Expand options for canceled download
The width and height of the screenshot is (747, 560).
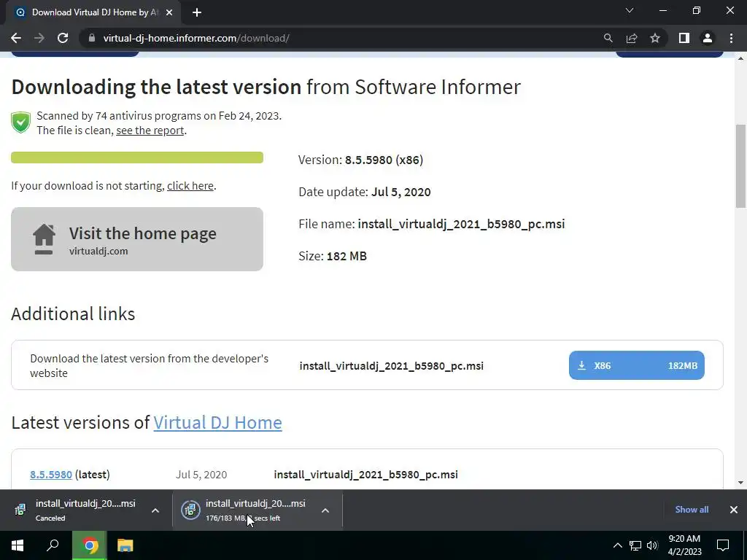pyautogui.click(x=155, y=510)
